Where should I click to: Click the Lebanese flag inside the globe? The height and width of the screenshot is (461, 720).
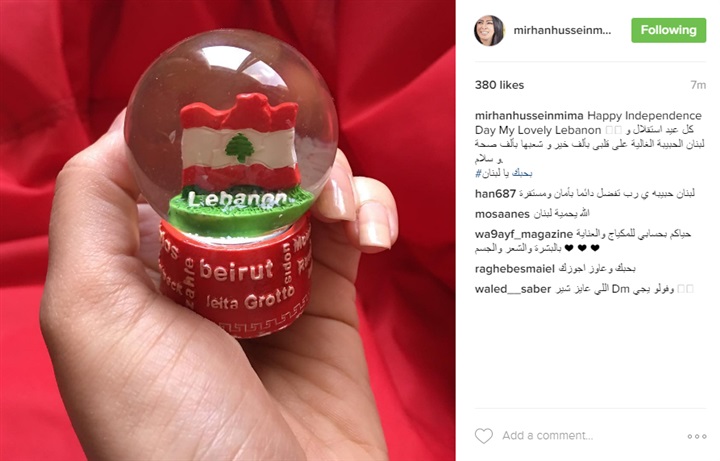240,141
